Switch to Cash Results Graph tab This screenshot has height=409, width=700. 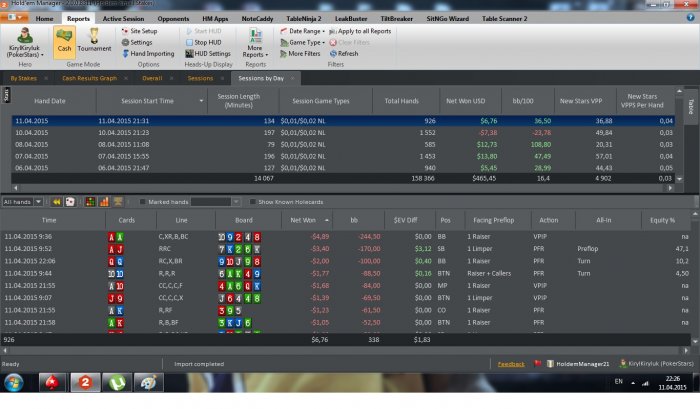click(x=89, y=78)
